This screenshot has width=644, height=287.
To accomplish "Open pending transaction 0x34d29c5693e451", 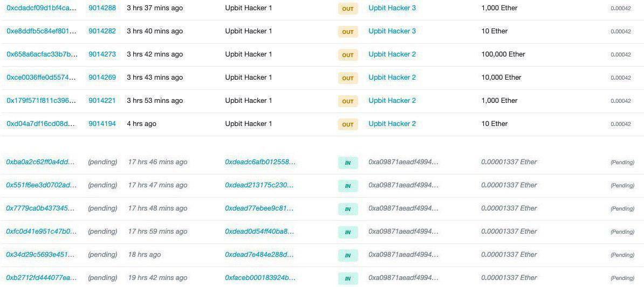I will point(41,255).
